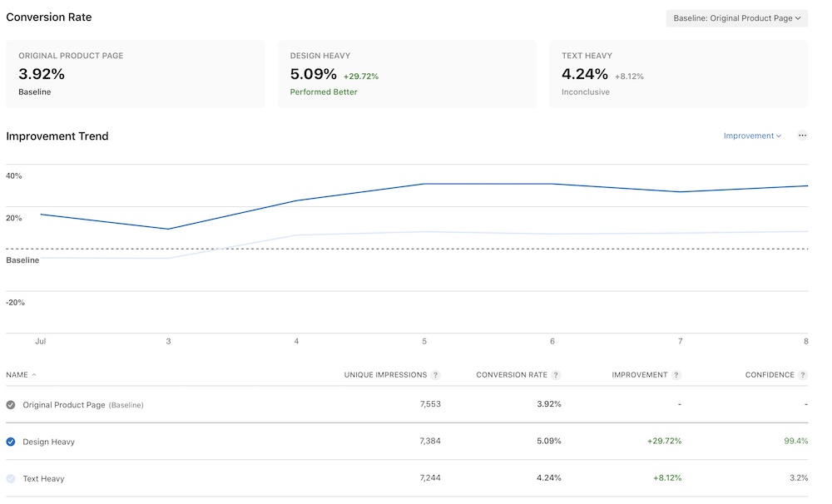Click the +29.72% improvement value in the table
The height and width of the screenshot is (504, 832).
click(x=666, y=442)
